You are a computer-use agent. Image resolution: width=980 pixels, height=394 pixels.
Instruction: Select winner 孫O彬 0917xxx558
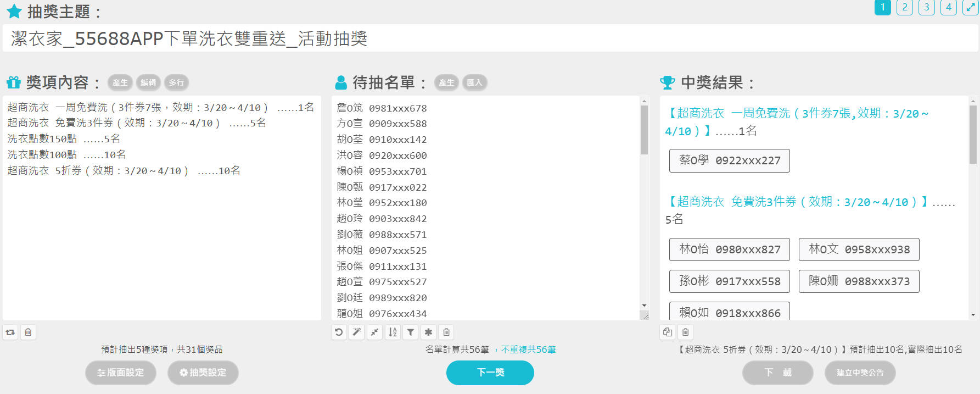point(730,281)
